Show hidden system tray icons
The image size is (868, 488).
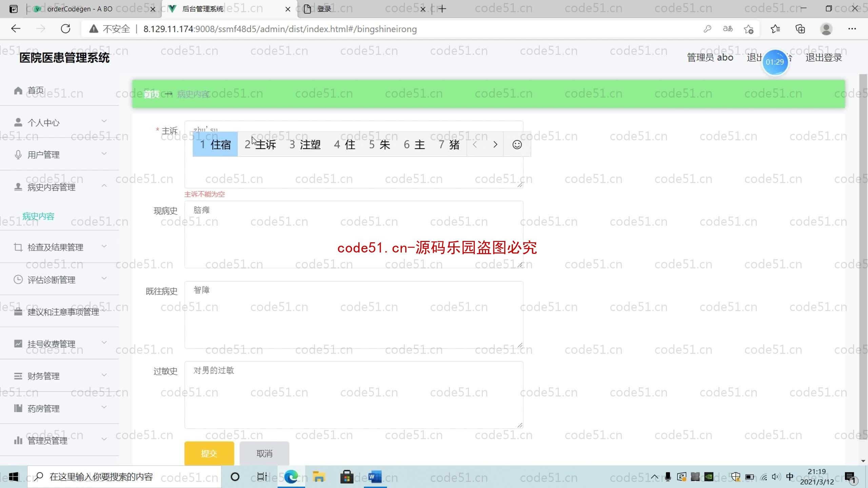[654, 477]
